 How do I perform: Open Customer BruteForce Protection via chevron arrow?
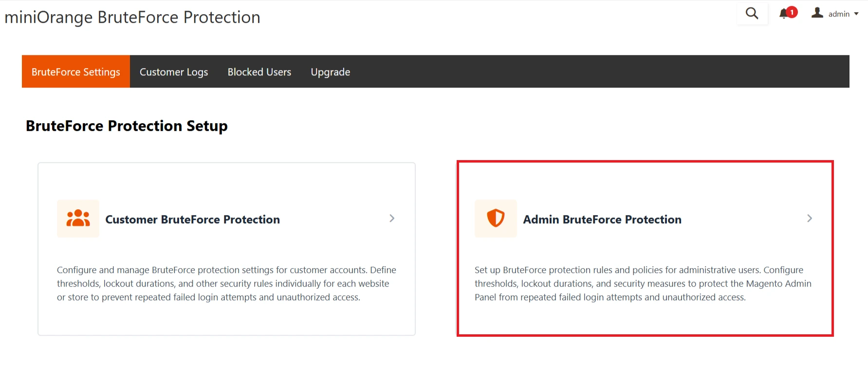pos(392,218)
